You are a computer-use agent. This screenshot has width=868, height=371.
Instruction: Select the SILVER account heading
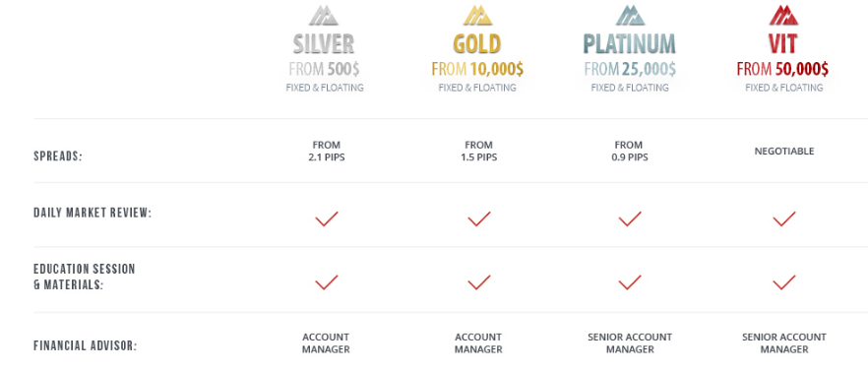(324, 43)
